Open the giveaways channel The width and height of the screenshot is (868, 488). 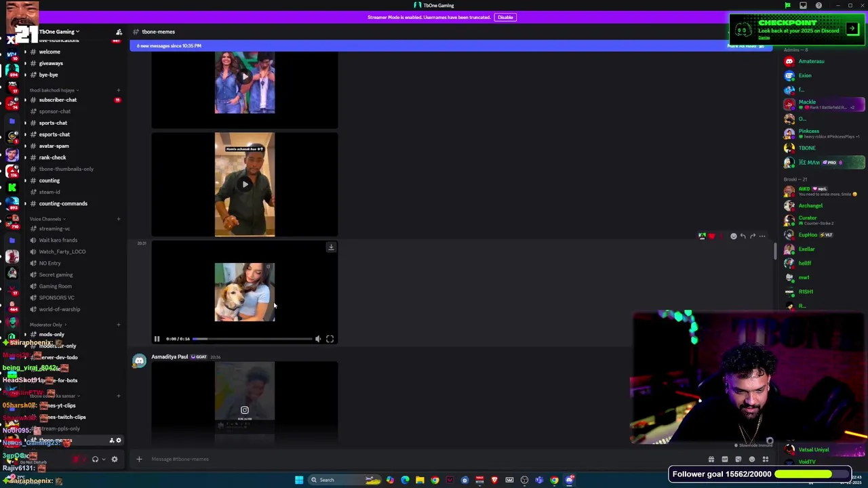point(51,63)
